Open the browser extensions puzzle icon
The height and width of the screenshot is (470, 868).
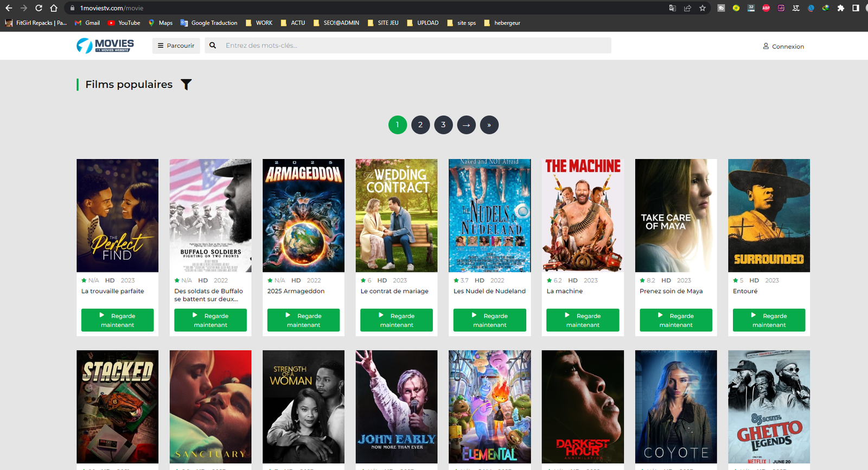click(840, 8)
